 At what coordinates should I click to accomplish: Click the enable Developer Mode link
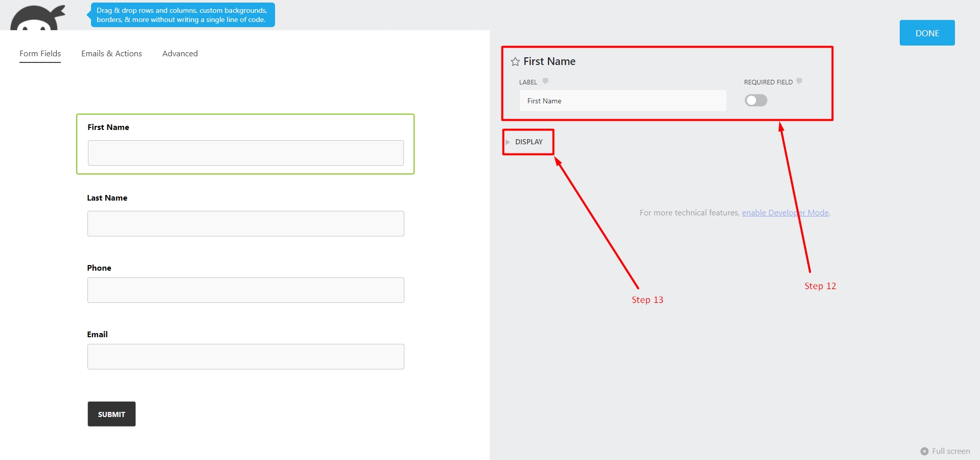(785, 213)
